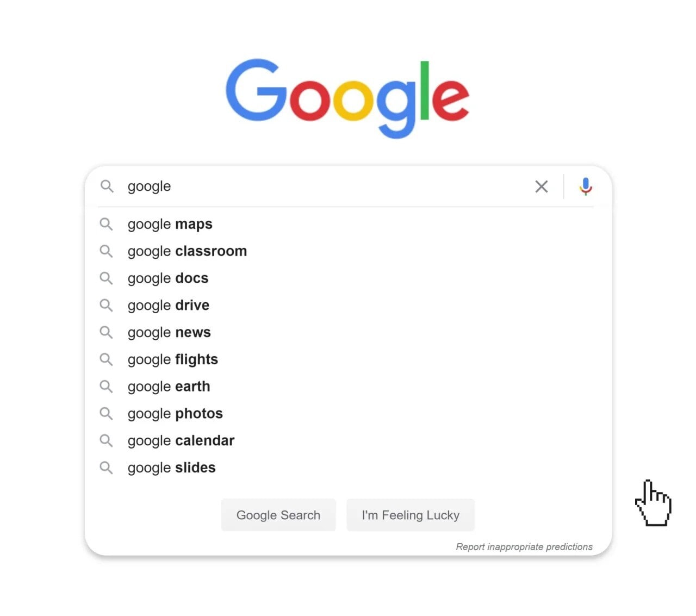The width and height of the screenshot is (696, 616).
Task: Clear the search text with the X icon
Action: [x=541, y=186]
